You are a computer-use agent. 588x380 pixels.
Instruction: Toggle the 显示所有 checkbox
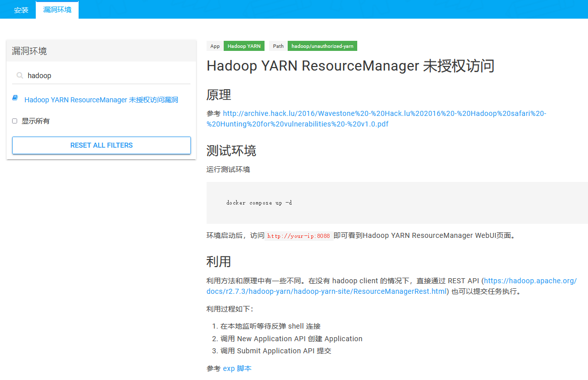pos(15,121)
